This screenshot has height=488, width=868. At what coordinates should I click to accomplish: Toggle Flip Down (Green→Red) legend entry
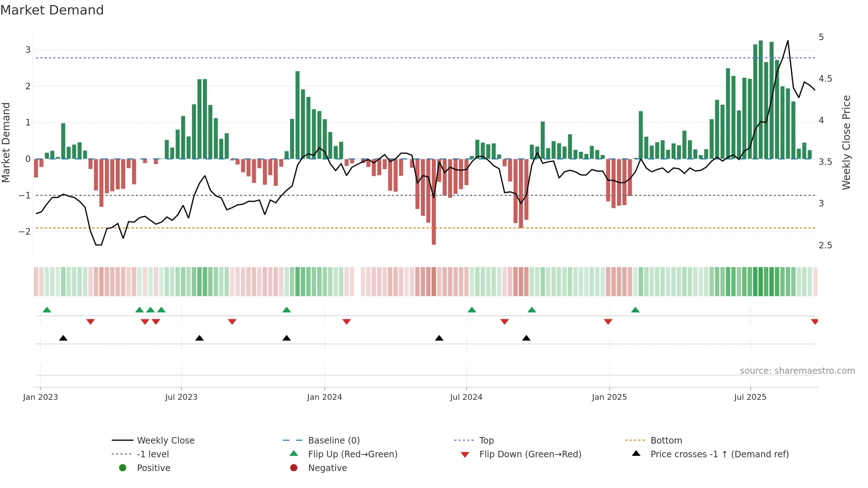[521, 454]
